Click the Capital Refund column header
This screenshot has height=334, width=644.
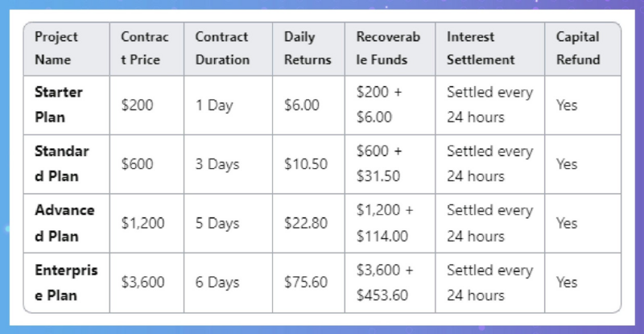[578, 48]
